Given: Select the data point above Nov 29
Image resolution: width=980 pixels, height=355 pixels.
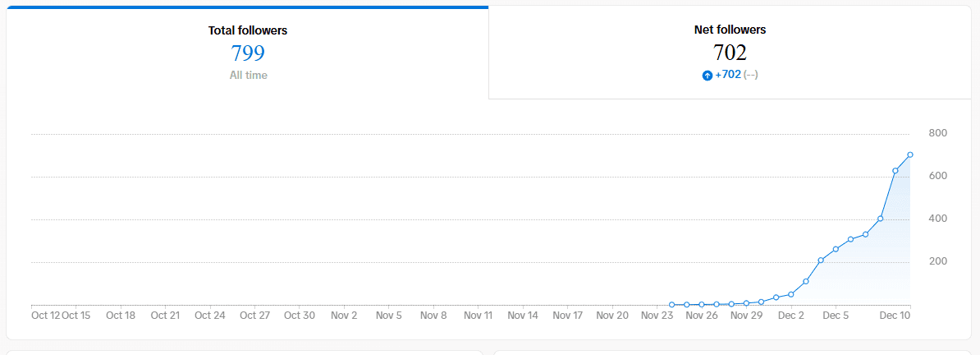Looking at the screenshot, I should (746, 303).
